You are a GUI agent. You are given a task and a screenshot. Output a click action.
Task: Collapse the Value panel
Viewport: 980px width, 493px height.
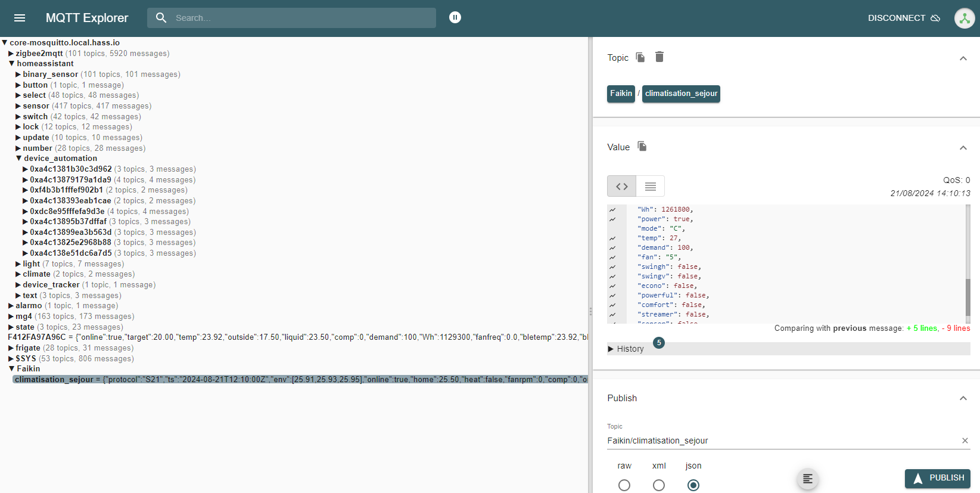963,147
